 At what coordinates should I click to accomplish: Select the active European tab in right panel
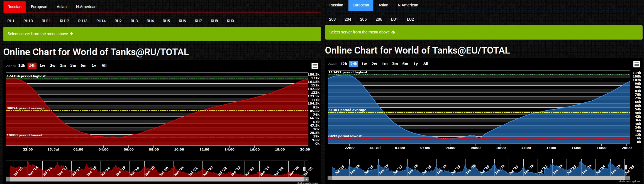(x=361, y=5)
